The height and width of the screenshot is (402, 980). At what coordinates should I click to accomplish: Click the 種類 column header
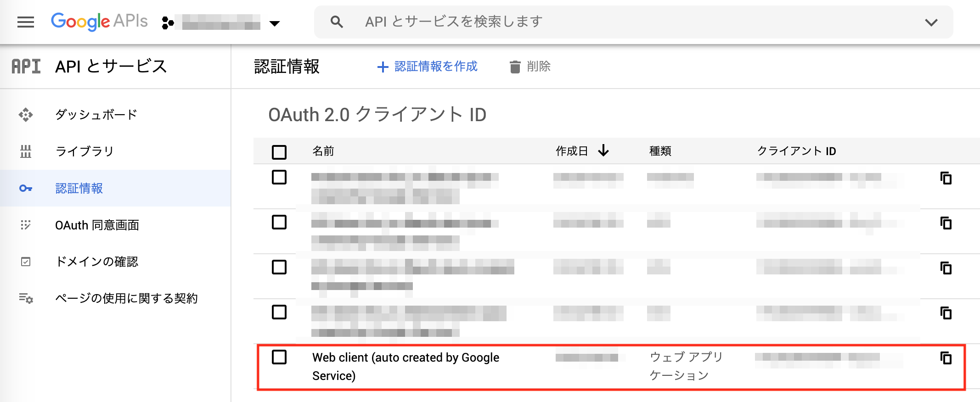(x=660, y=151)
